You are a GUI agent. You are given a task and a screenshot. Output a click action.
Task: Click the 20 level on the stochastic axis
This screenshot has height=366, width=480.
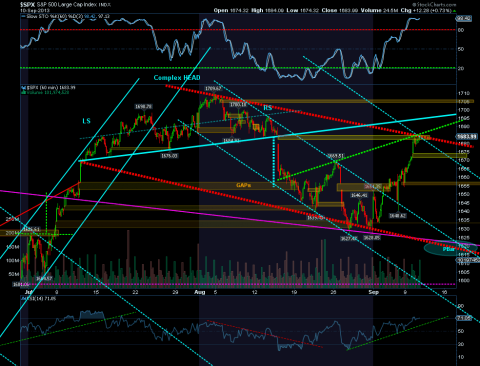pos(461,68)
